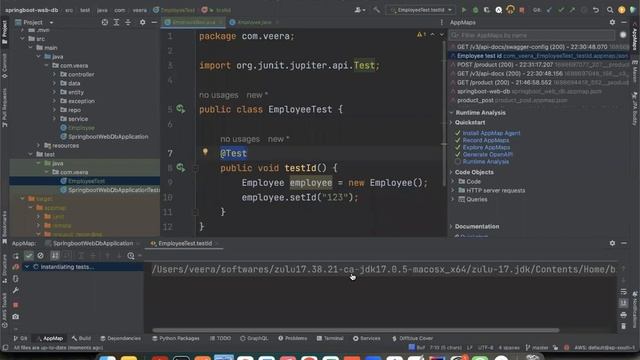Toggle Record AppMaps checkmark
Viewport: 640px width, 360px height.
click(x=458, y=140)
